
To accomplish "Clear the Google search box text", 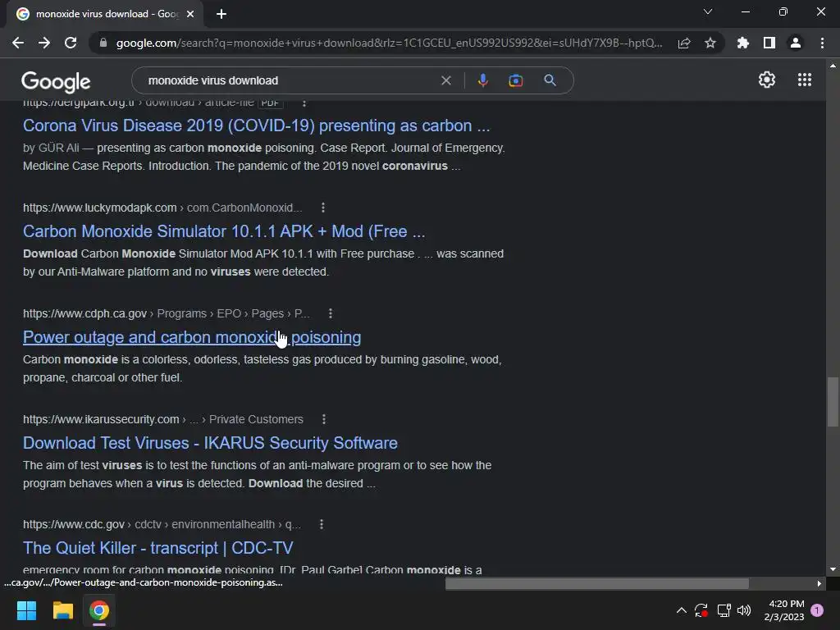I will pos(445,80).
